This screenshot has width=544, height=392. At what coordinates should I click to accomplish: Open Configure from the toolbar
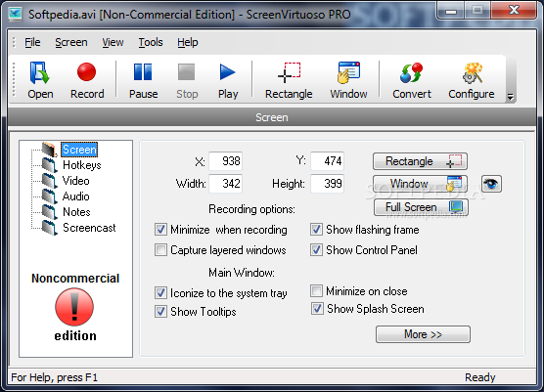coord(472,80)
